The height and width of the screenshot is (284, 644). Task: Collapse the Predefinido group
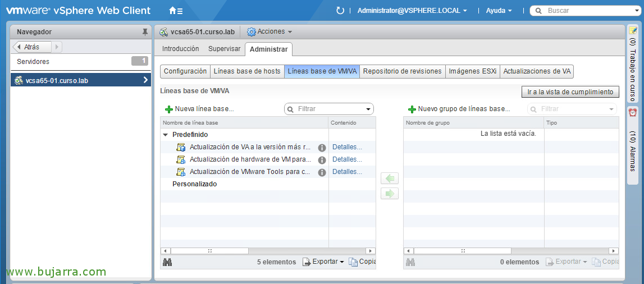click(x=166, y=135)
